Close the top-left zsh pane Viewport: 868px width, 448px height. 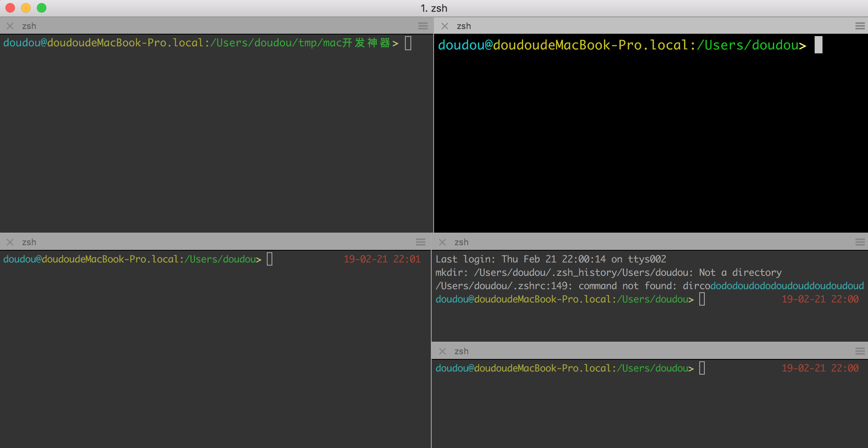coord(10,26)
